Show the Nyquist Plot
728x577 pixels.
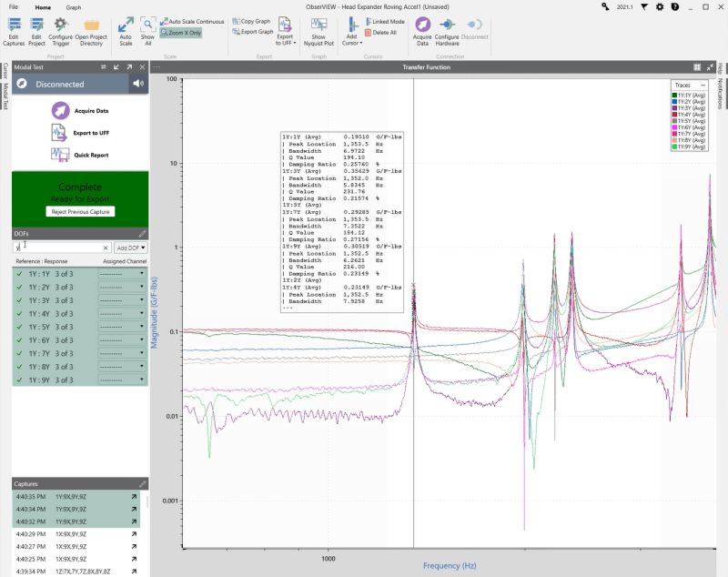click(x=319, y=32)
